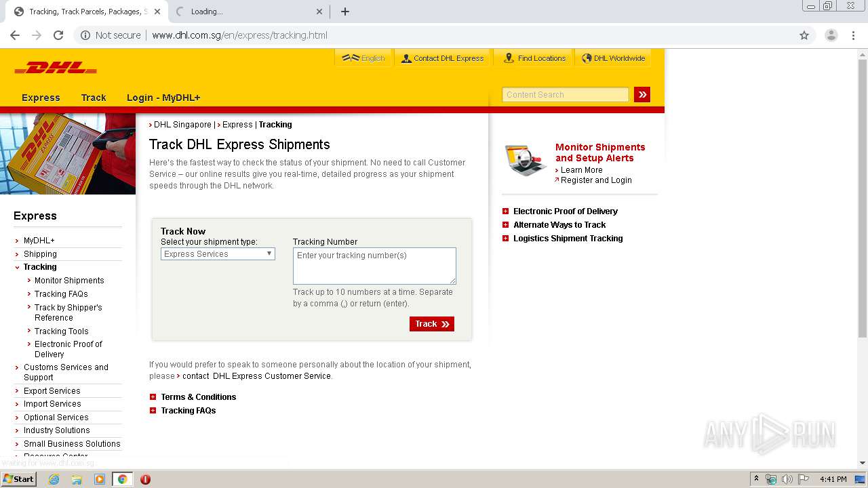The width and height of the screenshot is (868, 488).
Task: Click the tracking number text area
Action: [x=374, y=266]
